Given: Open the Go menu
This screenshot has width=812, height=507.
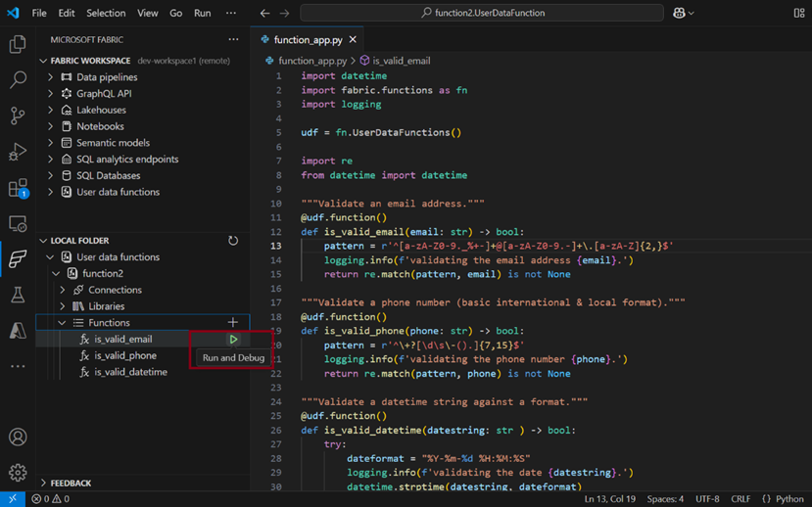Looking at the screenshot, I should [x=176, y=13].
